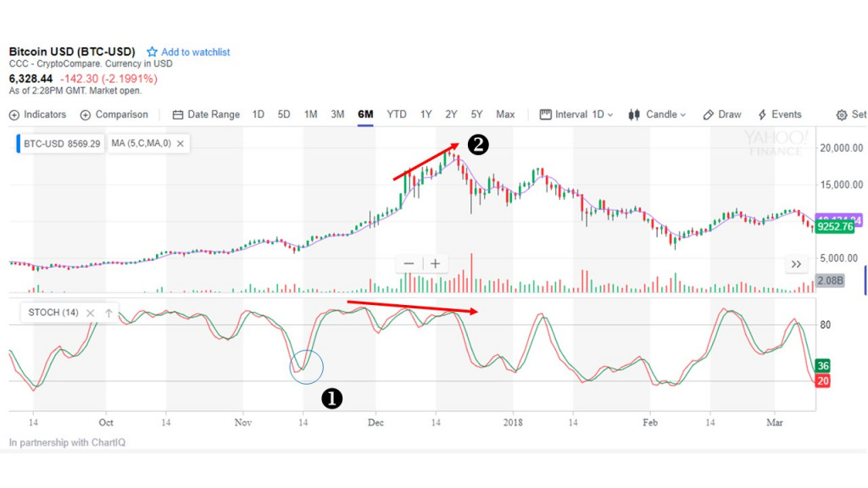
Task: Select the 3M range tab
Action: [x=337, y=114]
